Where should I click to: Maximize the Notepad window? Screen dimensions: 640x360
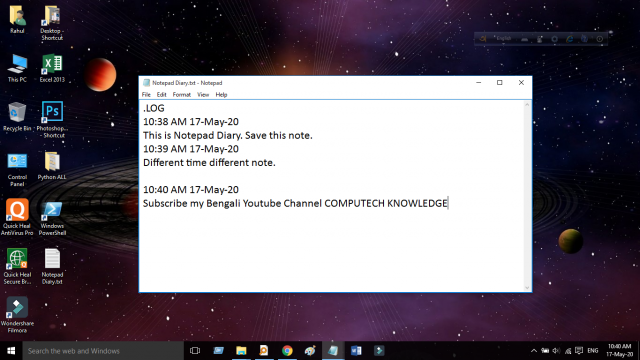[x=500, y=83]
